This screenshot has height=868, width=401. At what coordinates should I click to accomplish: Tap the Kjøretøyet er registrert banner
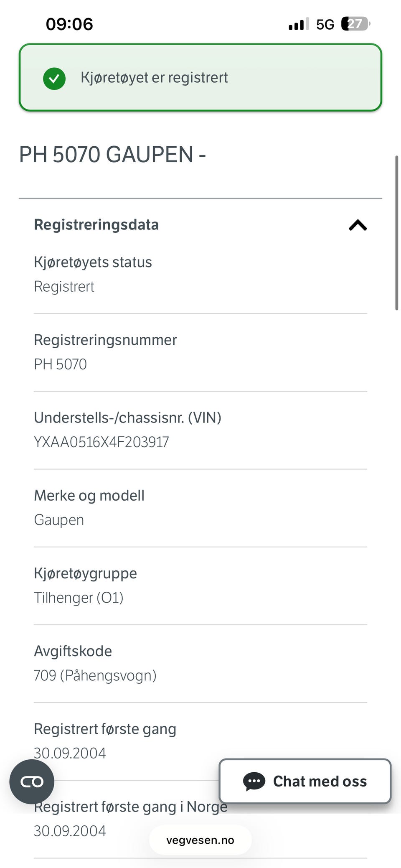[x=200, y=77]
